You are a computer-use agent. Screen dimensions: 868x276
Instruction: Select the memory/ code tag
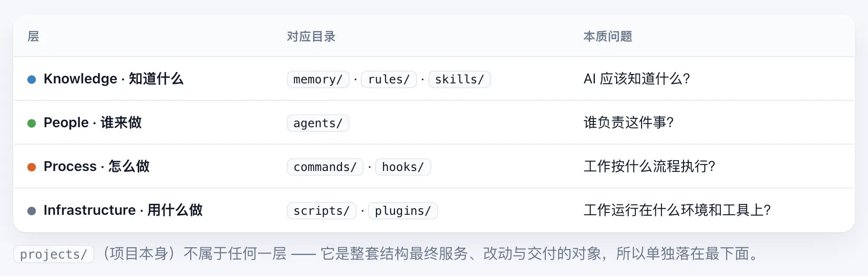318,79
